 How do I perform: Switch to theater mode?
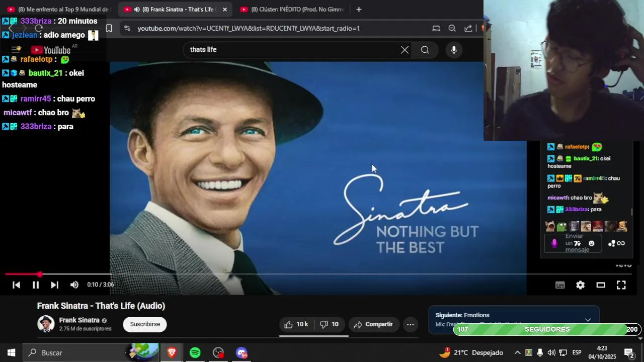(601, 285)
